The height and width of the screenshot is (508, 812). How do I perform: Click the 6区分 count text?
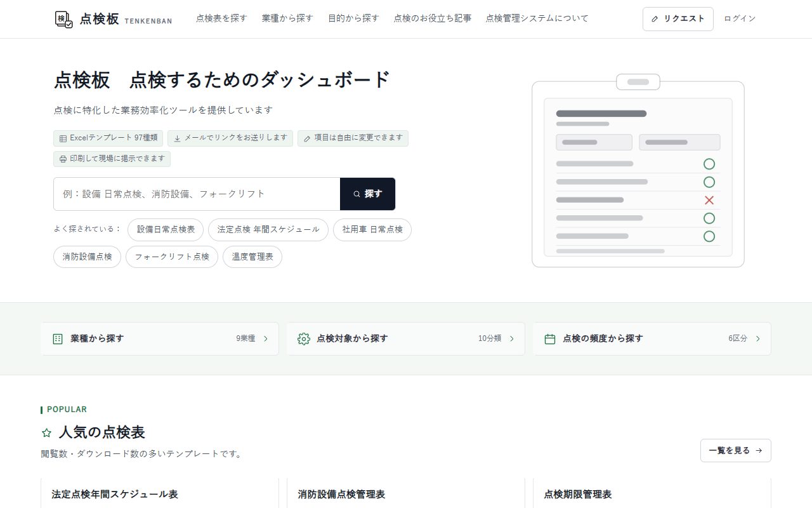click(x=738, y=339)
